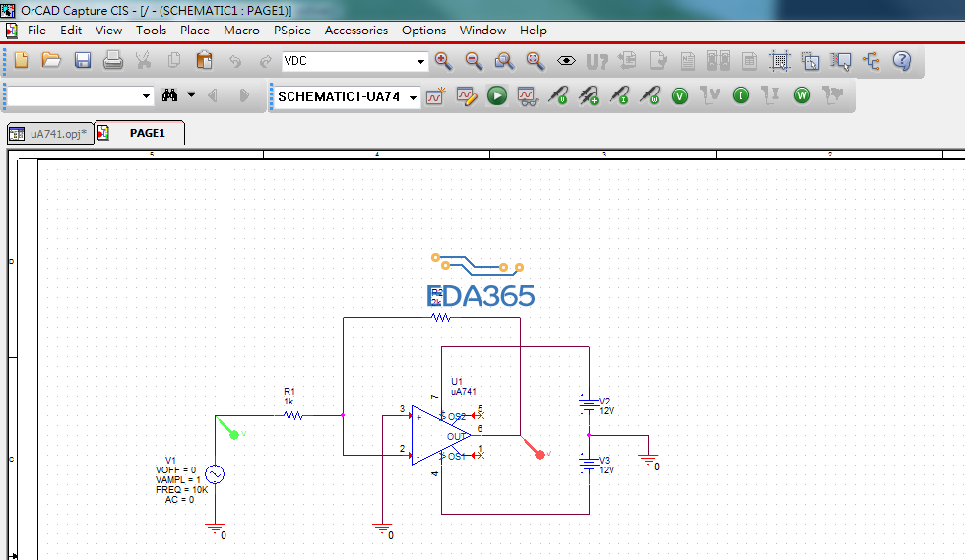Click the VOFF = 0 property text
This screenshot has width=965, height=560.
[x=175, y=470]
